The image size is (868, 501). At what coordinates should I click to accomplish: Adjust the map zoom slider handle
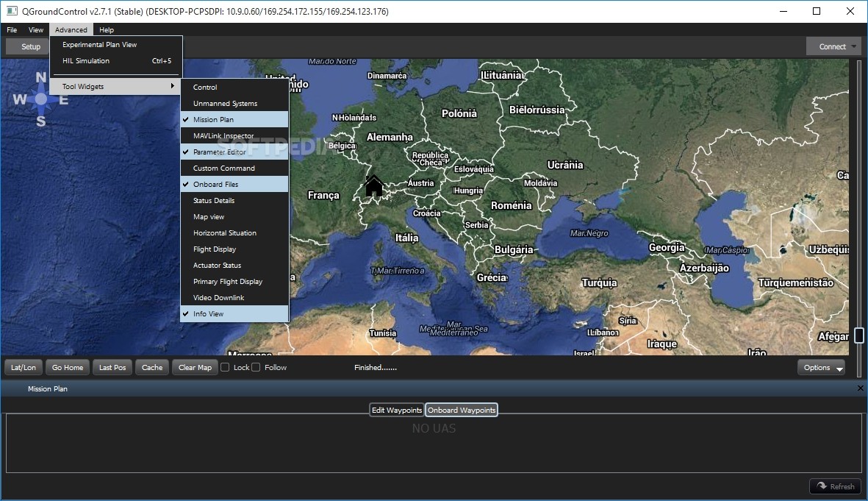(x=859, y=335)
